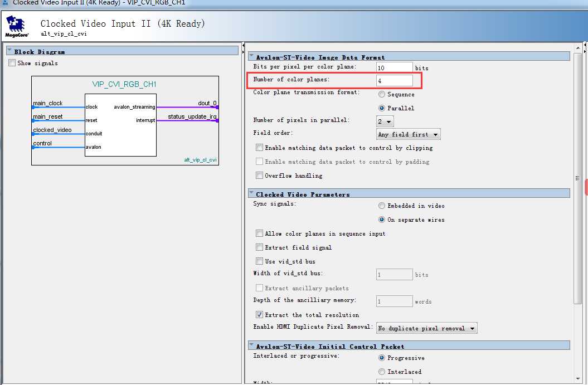Viewport: 588px width, 385px height.
Task: Click the dout_0 output label
Action: pyautogui.click(x=207, y=103)
